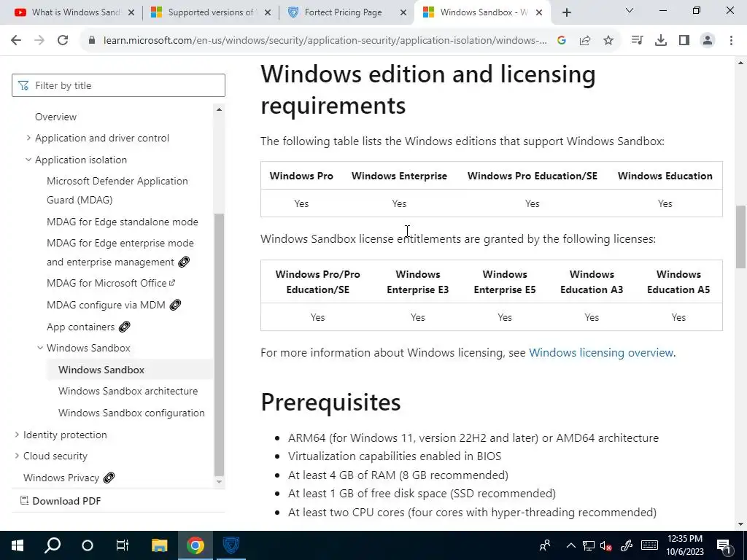Open Windows Sandbox architecture
The height and width of the screenshot is (560, 747).
pyautogui.click(x=128, y=391)
